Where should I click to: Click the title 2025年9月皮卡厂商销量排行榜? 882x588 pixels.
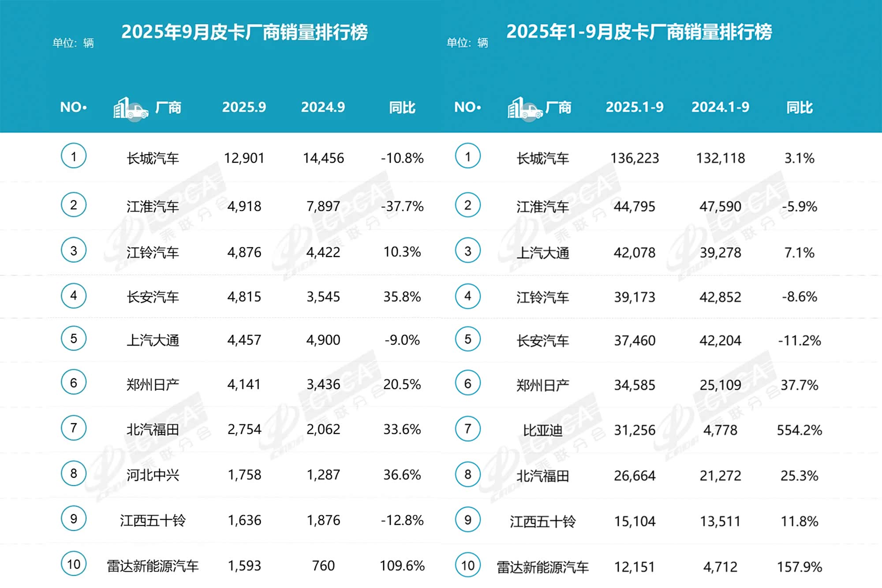[244, 32]
